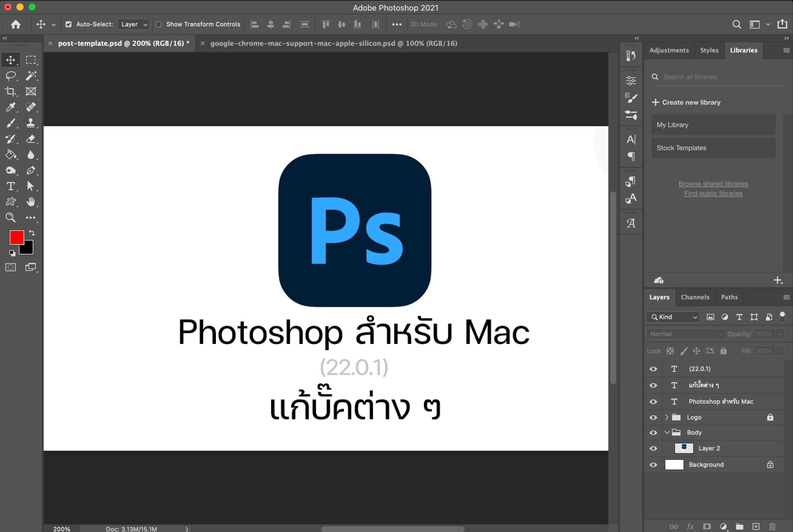The image size is (793, 532).
Task: Open Browse shared libraries link
Action: 713,183
